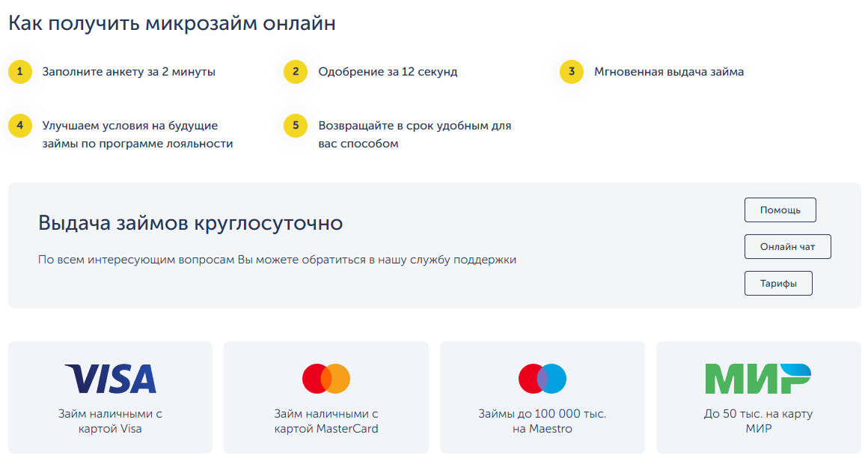This screenshot has width=868, height=467.
Task: Click "Как получить микрозайм онлайн" heading
Action: [171, 23]
